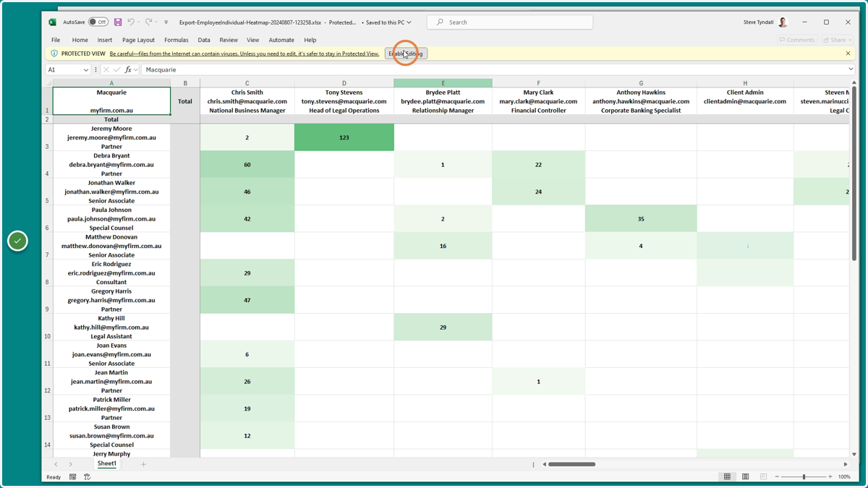Open the Formulas tab
This screenshot has width=868, height=488.
176,40
